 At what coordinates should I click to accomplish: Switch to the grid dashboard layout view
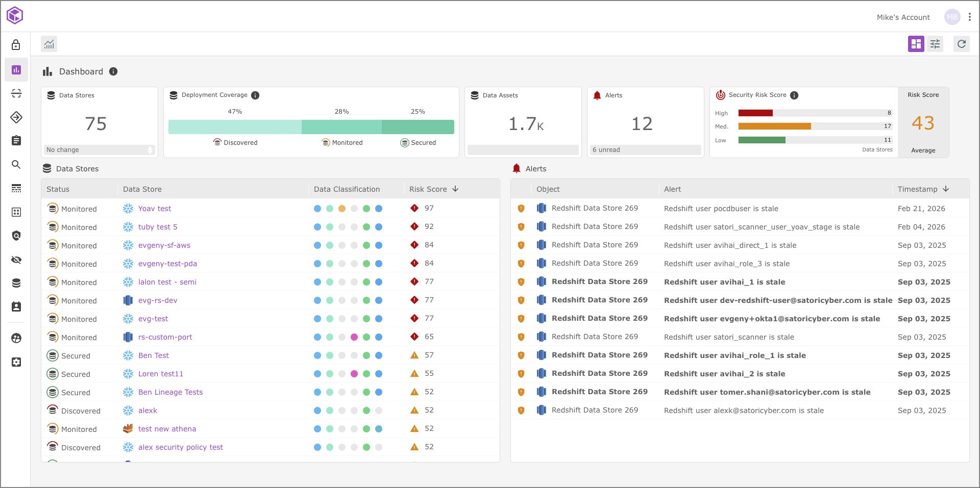tap(916, 44)
